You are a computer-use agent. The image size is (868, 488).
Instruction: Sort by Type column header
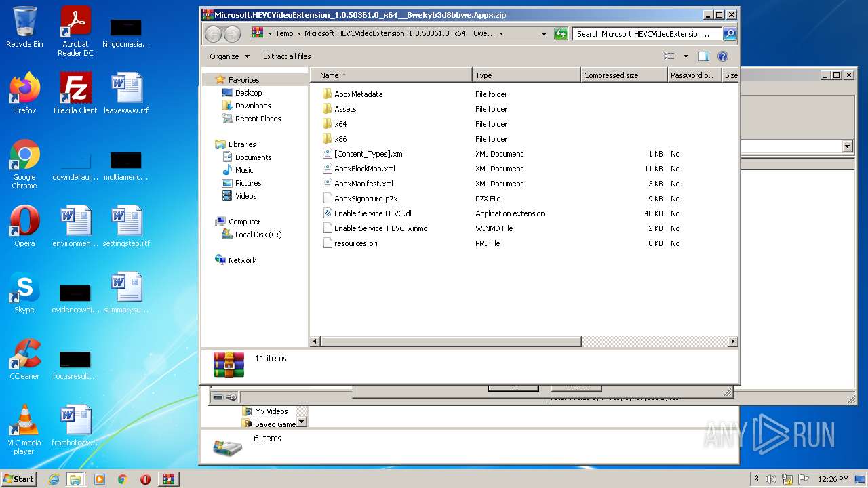tap(526, 75)
